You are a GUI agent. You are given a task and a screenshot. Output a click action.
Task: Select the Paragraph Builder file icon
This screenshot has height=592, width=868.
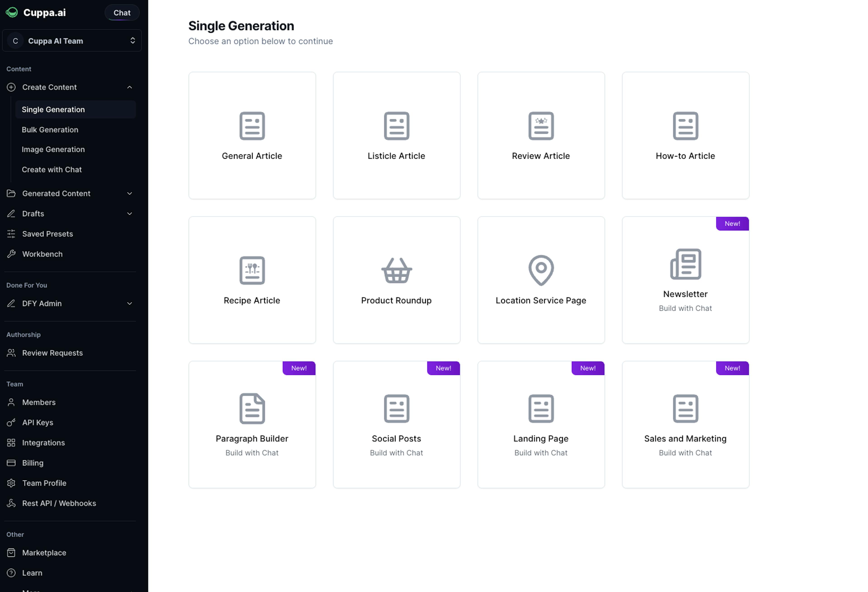point(252,408)
